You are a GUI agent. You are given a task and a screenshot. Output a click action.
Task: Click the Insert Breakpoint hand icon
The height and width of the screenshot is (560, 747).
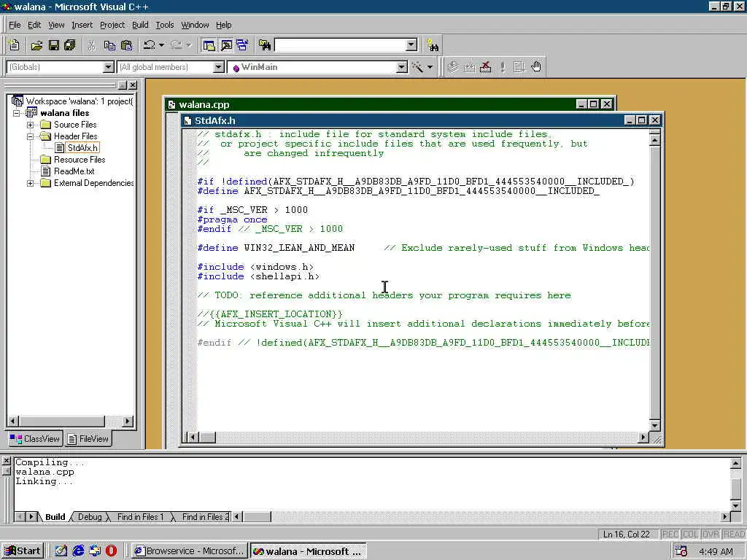(x=536, y=67)
